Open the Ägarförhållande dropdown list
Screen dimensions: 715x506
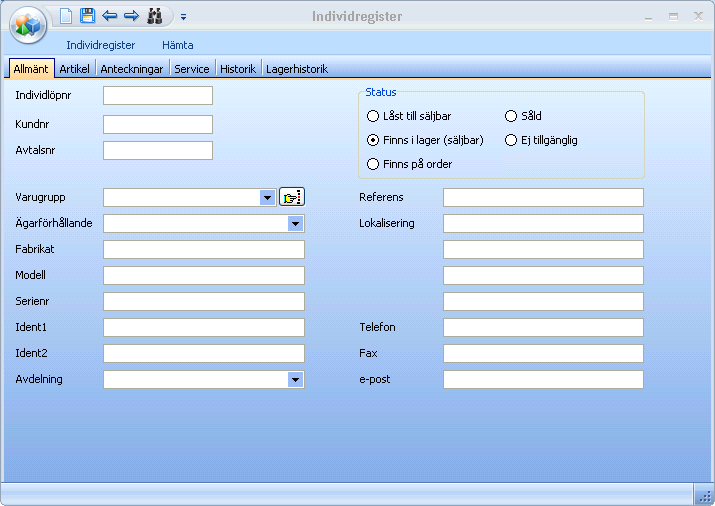pyautogui.click(x=295, y=224)
